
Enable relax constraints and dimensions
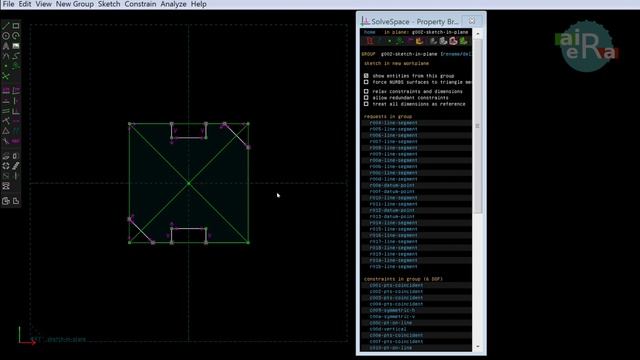click(x=366, y=91)
